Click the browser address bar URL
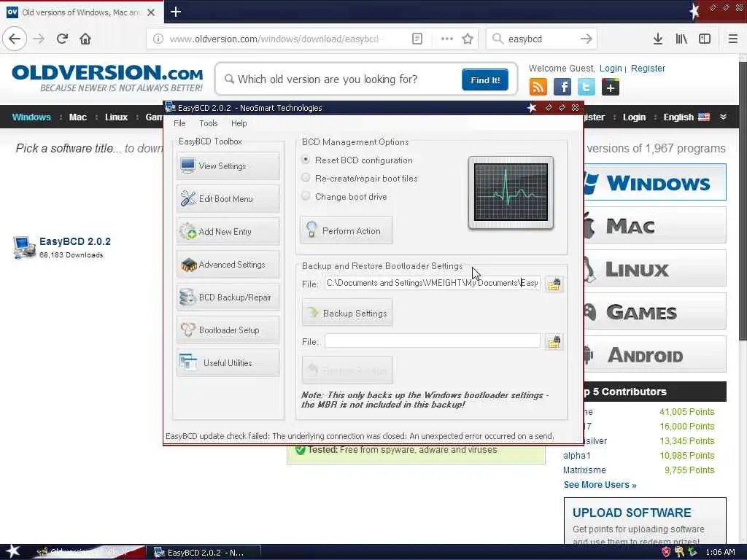The image size is (747, 560). click(x=274, y=39)
